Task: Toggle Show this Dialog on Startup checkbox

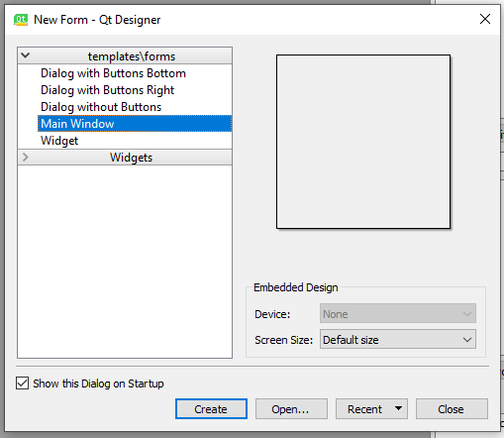Action: (x=22, y=383)
